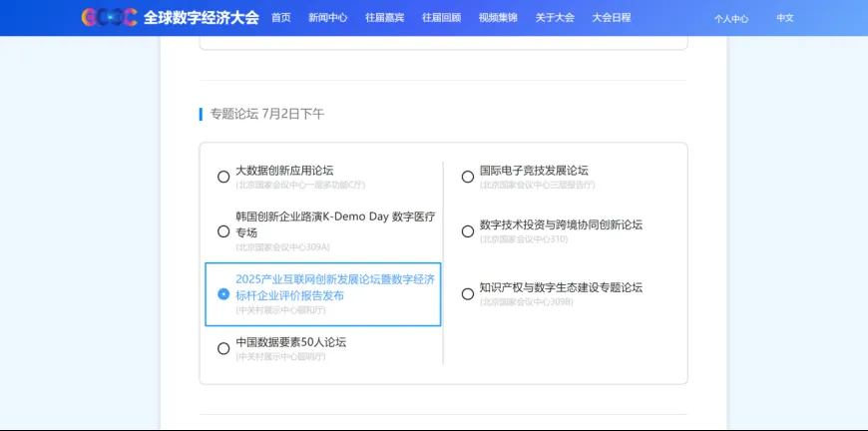
Task: Click the 全球数字经济大会 site title
Action: pos(201,18)
